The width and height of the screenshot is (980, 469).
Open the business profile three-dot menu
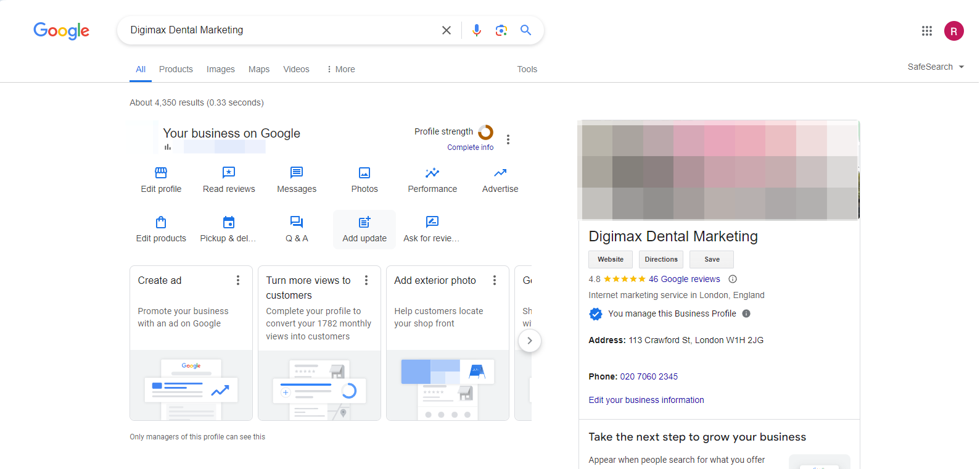(x=508, y=139)
